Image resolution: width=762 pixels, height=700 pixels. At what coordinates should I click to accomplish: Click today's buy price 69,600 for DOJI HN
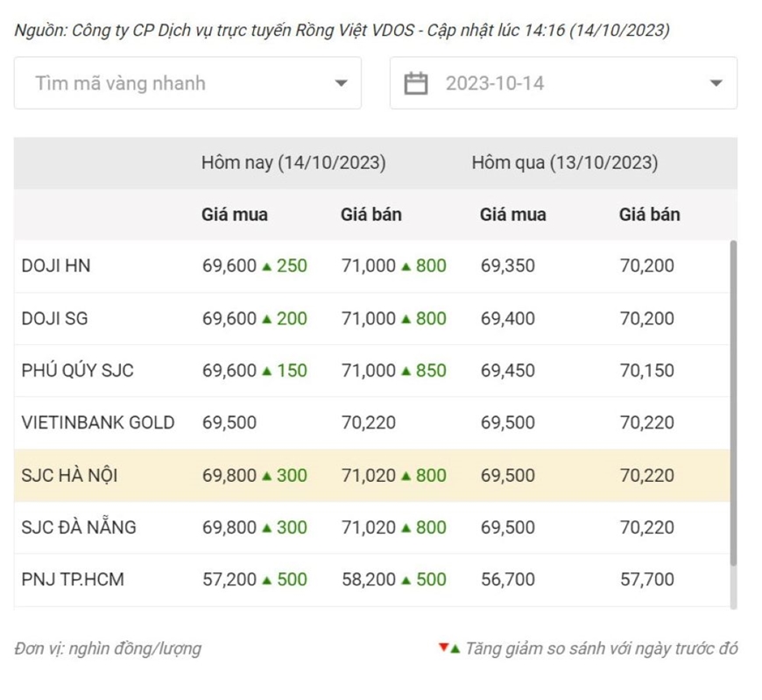[229, 266]
